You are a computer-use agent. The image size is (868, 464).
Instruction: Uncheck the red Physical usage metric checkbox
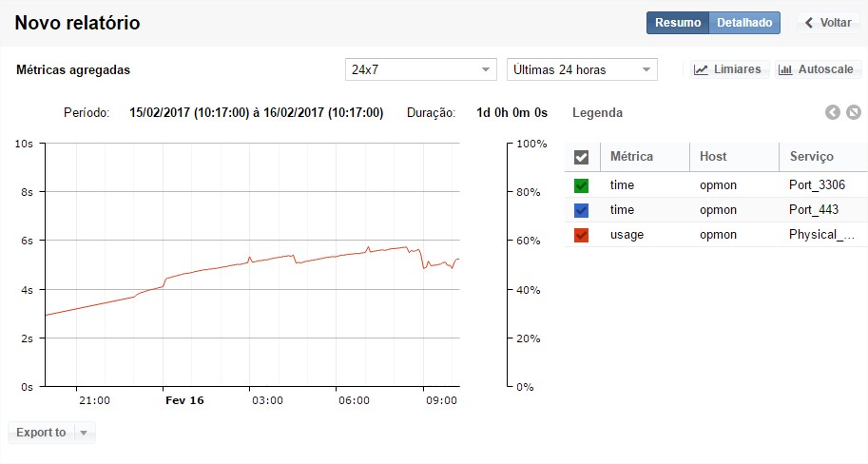click(x=582, y=235)
